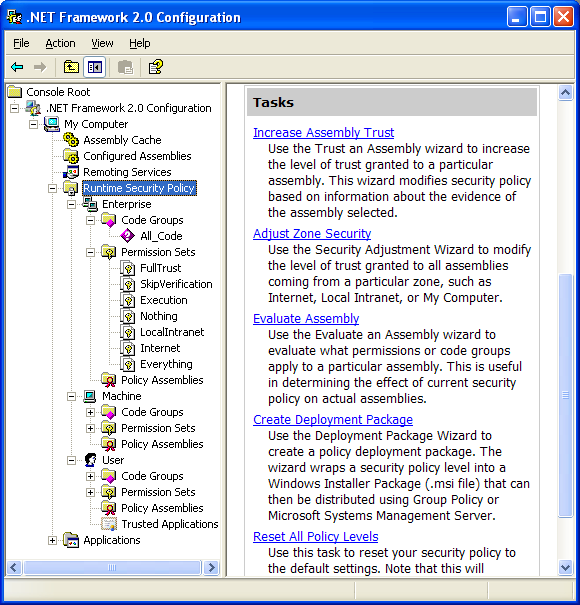Select User Policy Assemblies tree item

tap(162, 508)
